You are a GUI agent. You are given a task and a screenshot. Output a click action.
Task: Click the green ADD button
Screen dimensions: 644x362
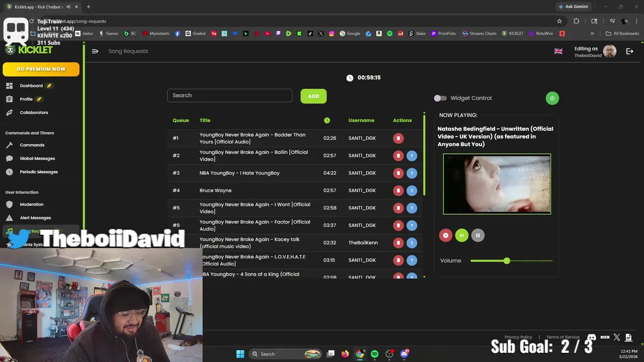pyautogui.click(x=313, y=96)
